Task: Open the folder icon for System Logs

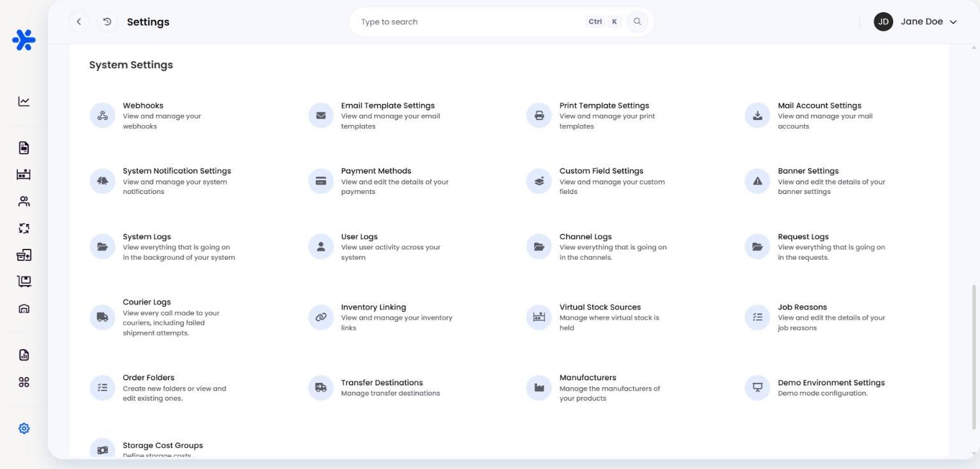Action: click(102, 247)
